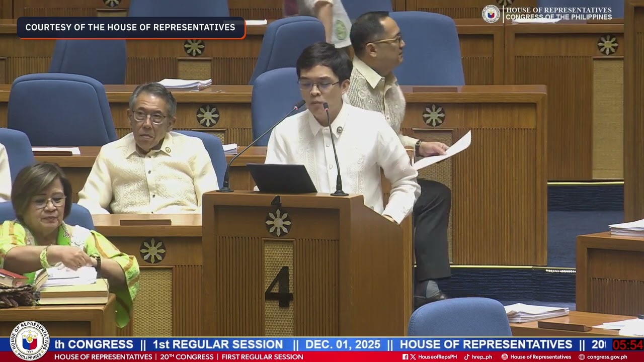This screenshot has width=644, height=362.
Task: Click the Facebook icon in bottom bar
Action: 405,357
